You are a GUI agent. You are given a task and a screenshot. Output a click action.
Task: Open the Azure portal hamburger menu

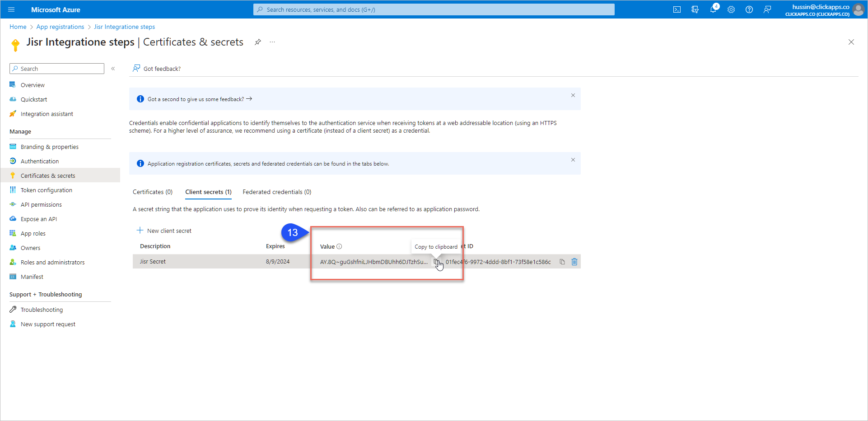[11, 9]
